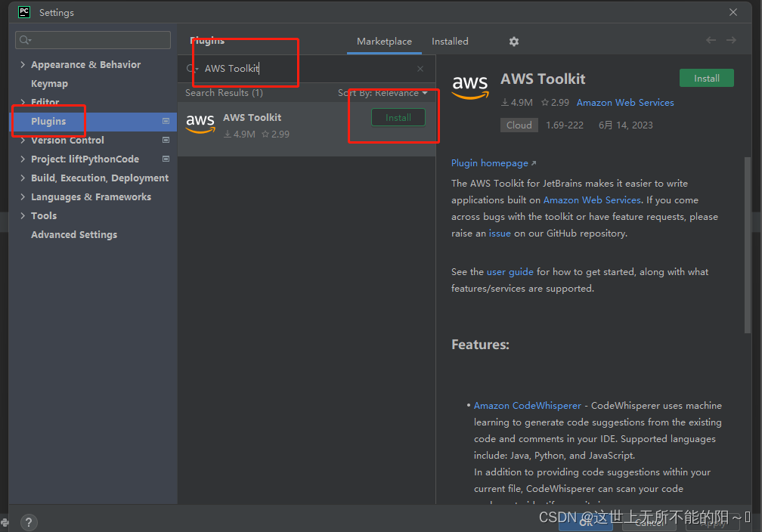Click settings search magnifier icon

25,40
